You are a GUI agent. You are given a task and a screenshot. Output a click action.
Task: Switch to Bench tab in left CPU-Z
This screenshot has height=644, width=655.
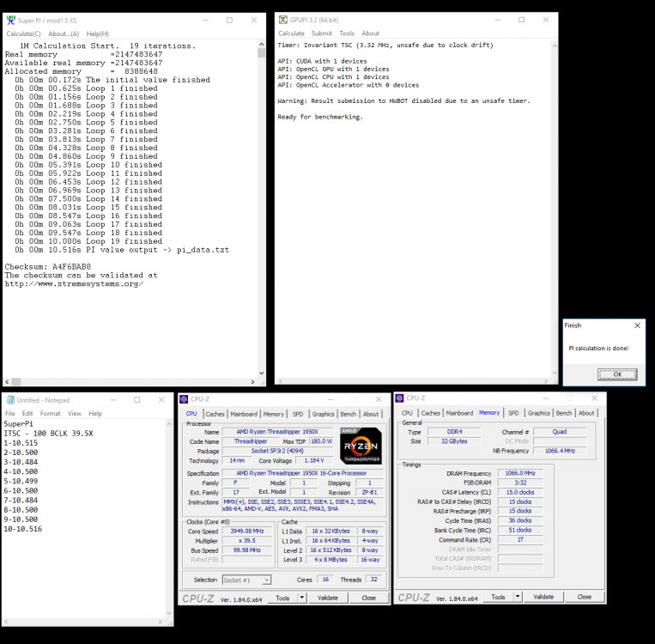click(348, 414)
